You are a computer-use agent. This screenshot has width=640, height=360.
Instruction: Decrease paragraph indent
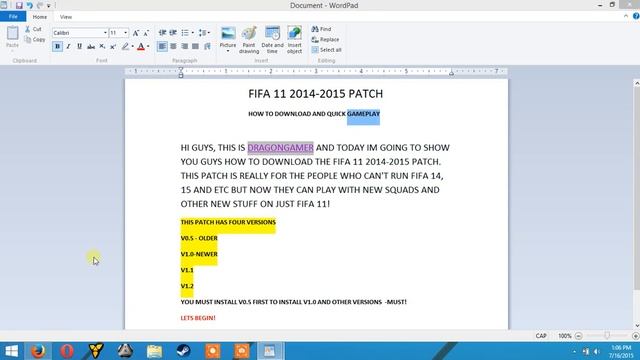click(x=162, y=33)
